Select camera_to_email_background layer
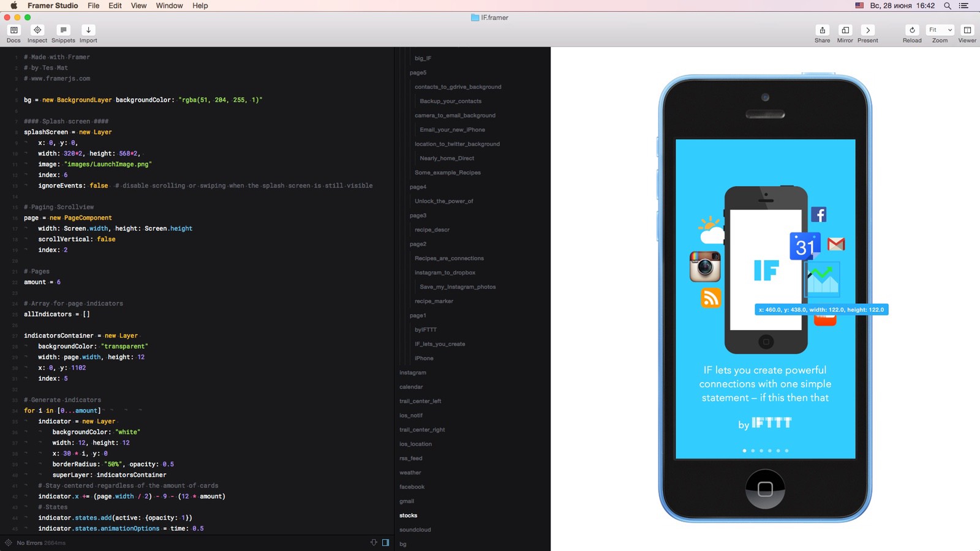Image resolution: width=980 pixels, height=551 pixels. coord(455,116)
